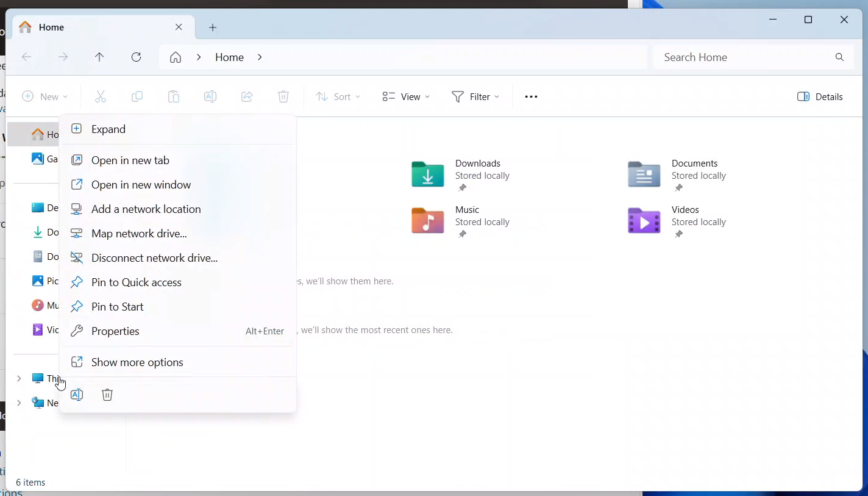Select the Desktop icon in navigation pane
The height and width of the screenshot is (496, 868).
point(38,207)
